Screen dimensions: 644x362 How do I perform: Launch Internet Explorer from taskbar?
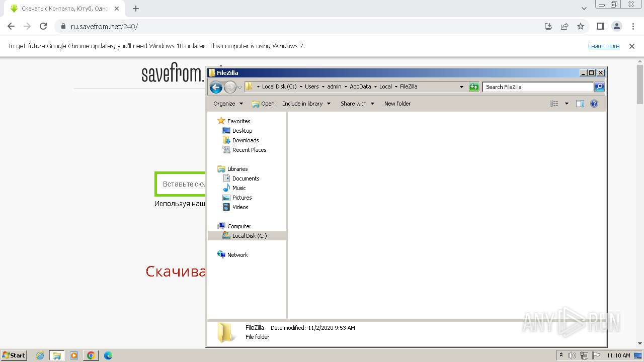point(40,355)
